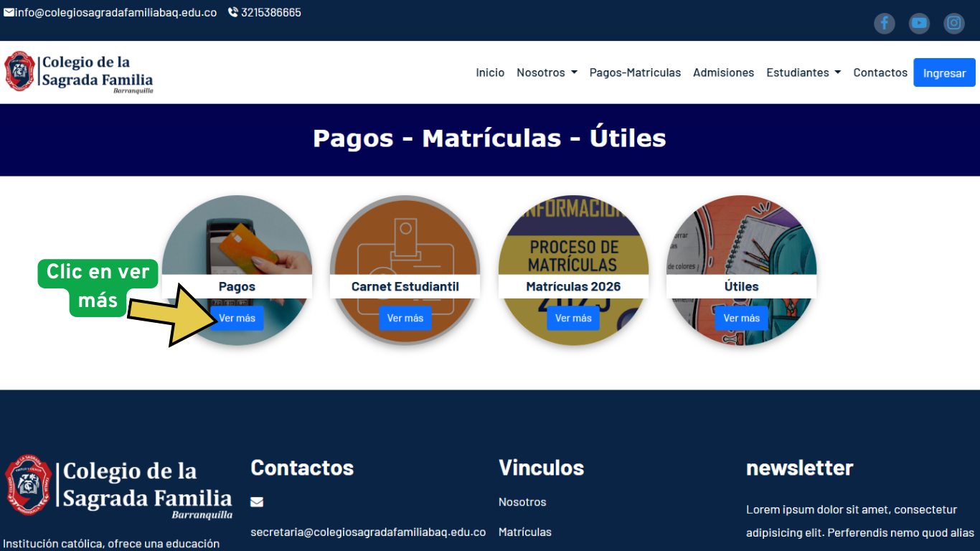Open the Instagram social icon

point(953,24)
